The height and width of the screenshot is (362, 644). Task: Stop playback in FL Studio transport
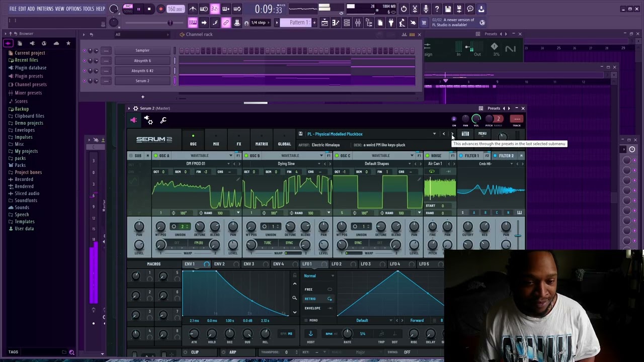coord(149,9)
